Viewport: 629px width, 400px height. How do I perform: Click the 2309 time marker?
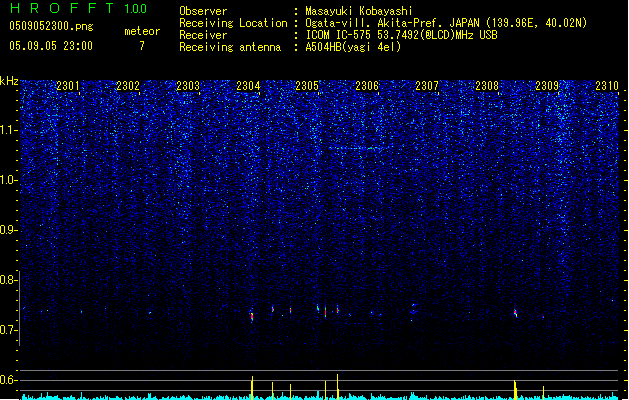tap(547, 85)
